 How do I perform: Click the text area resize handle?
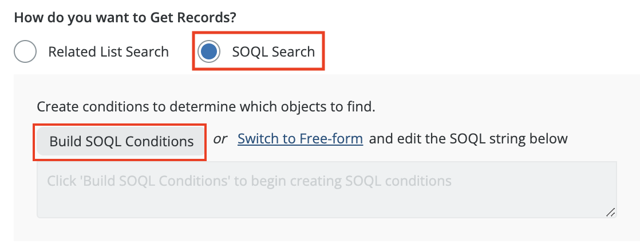[610, 212]
